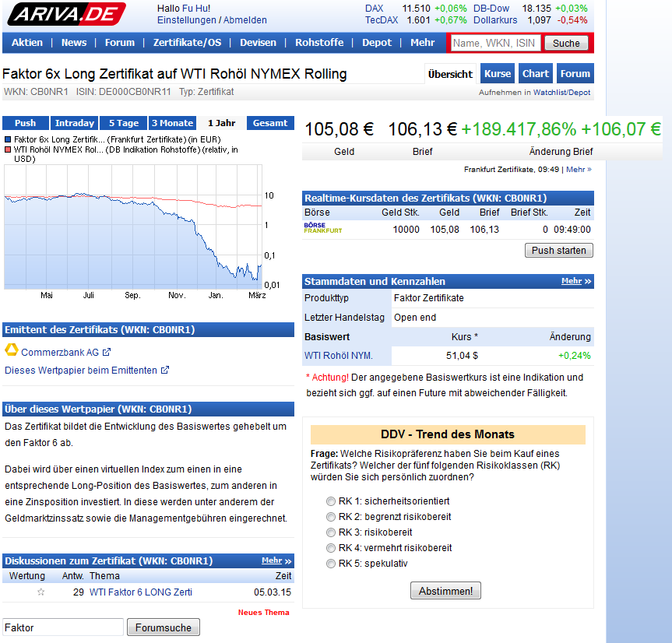672x643 pixels.
Task: Click the red legend square for WTI Rohöl
Action: 8,149
